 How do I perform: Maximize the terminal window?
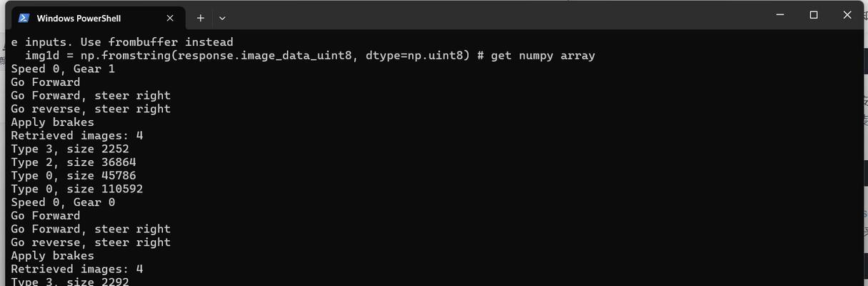(x=813, y=15)
